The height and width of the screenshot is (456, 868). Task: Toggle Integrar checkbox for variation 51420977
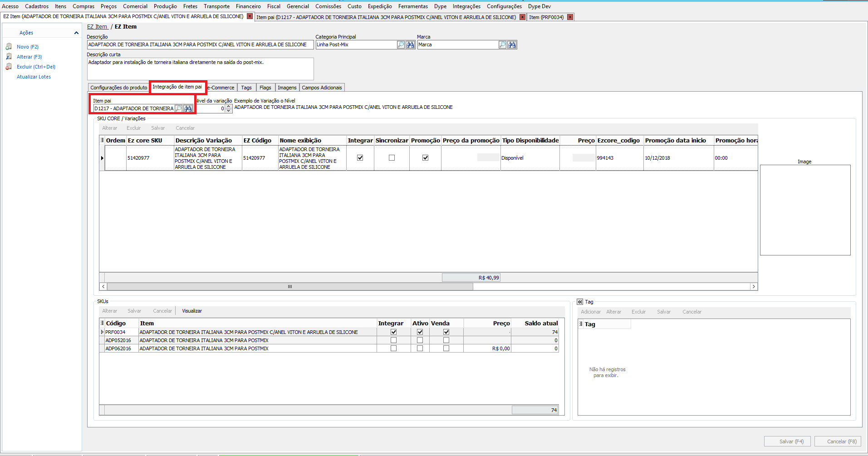pos(360,158)
